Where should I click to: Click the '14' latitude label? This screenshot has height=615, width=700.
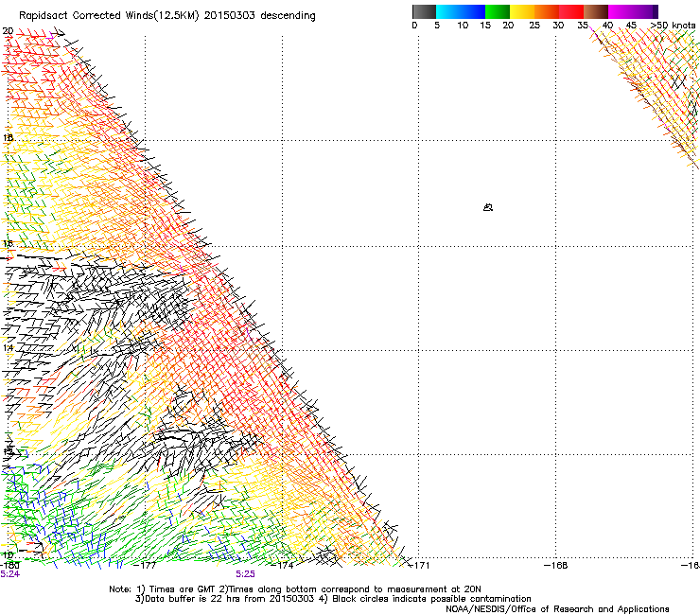pyautogui.click(x=8, y=348)
